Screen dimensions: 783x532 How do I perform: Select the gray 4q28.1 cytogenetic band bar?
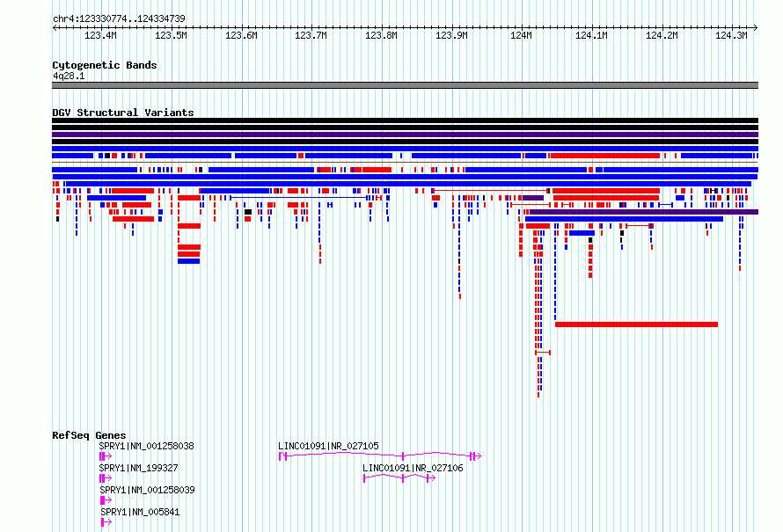click(x=405, y=85)
